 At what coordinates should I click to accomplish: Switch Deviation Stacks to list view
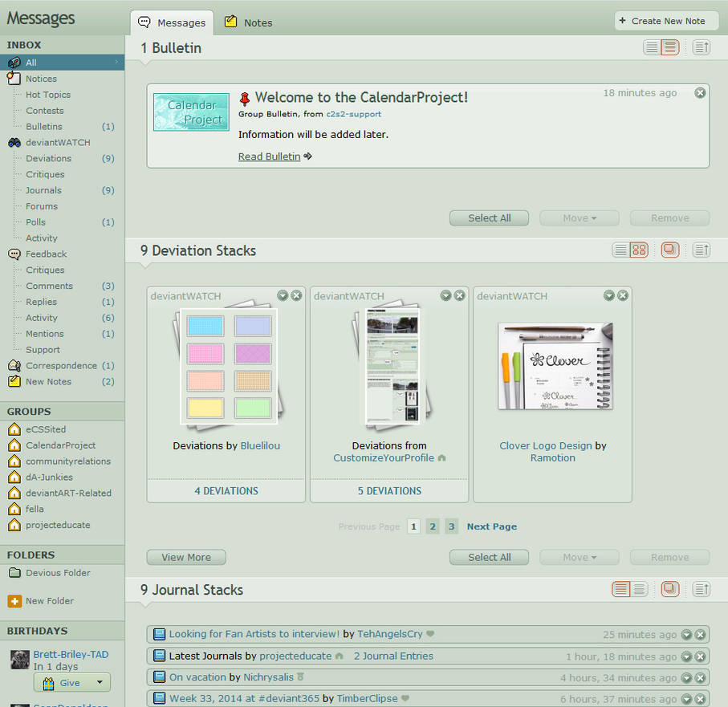pyautogui.click(x=620, y=250)
